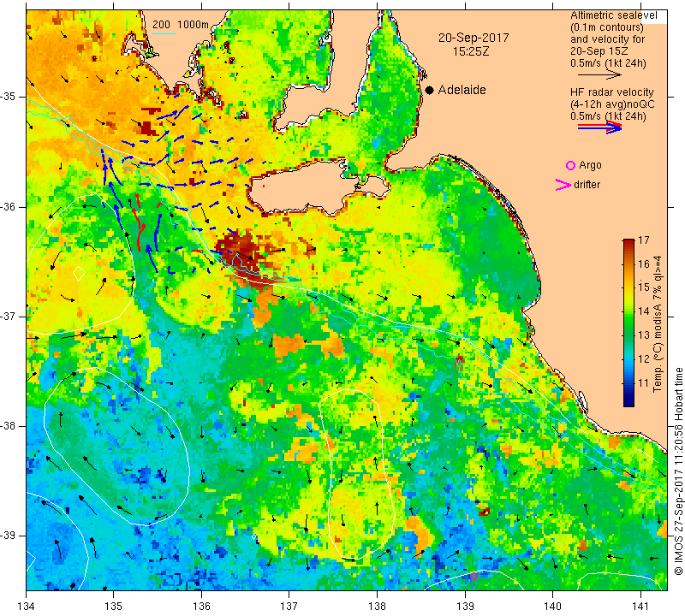Click the longitude 137 axis label
The image size is (685, 616).
(289, 606)
